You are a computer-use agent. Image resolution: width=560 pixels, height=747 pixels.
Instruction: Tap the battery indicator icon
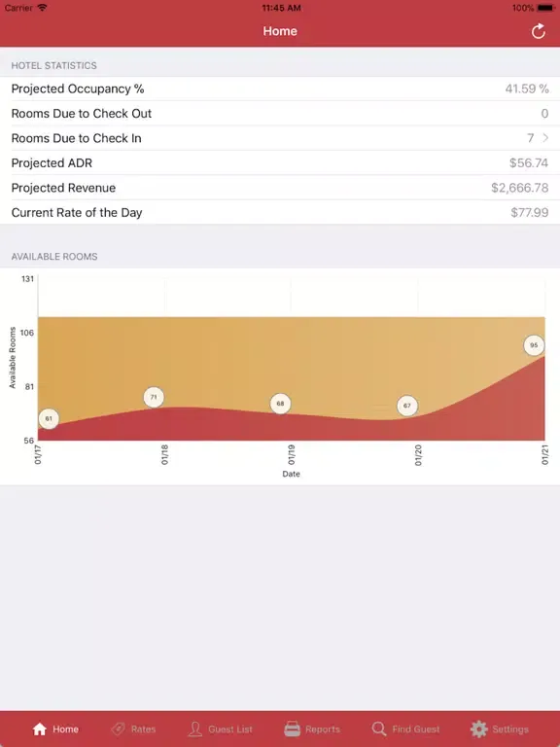pos(546,8)
